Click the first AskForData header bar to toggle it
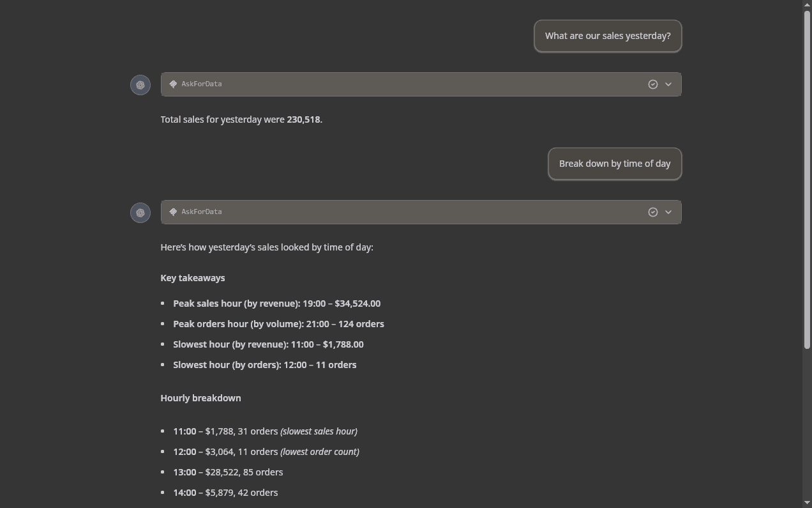This screenshot has width=812, height=508. (421, 84)
